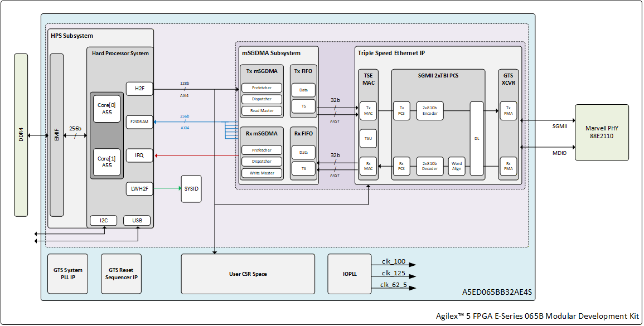The image size is (644, 326).
Task: Click the TSE MAC heading
Action: [x=369, y=79]
